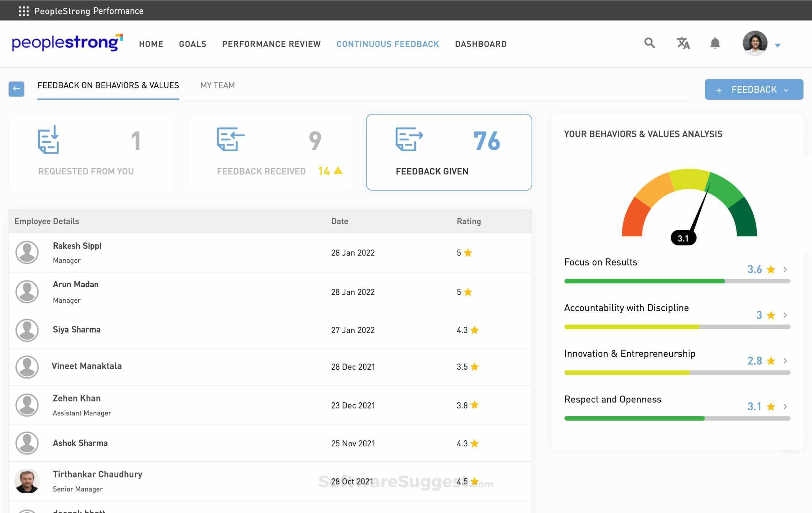The width and height of the screenshot is (812, 513).
Task: Open the profile avatar dropdown menu
Action: (x=755, y=44)
